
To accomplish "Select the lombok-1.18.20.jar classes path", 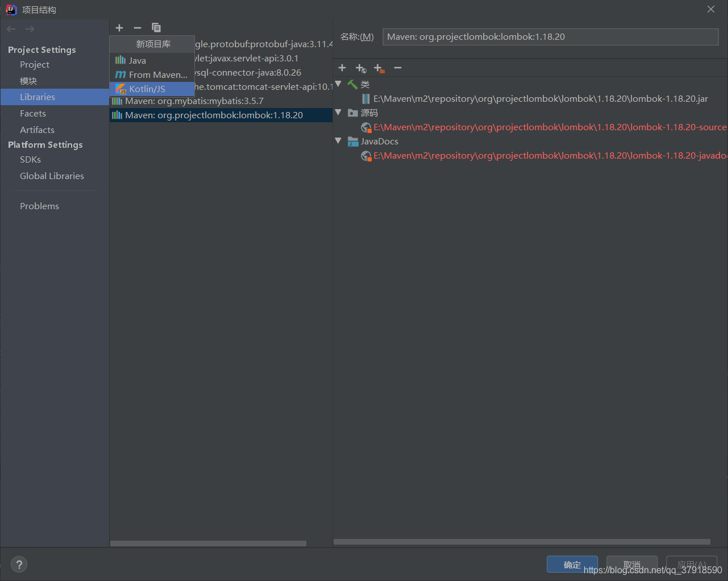I will [540, 99].
